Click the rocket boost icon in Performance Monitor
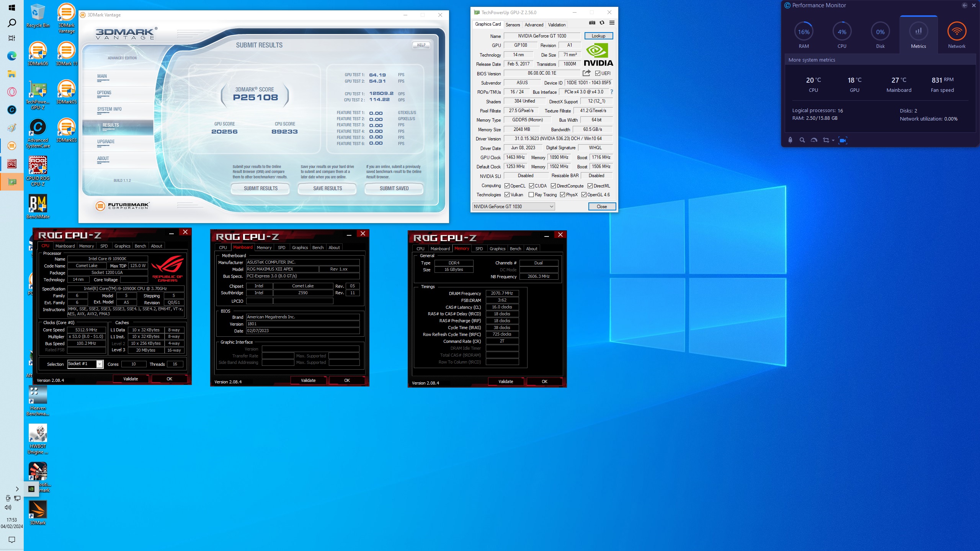Viewport: 980px width, 551px height. tap(790, 140)
